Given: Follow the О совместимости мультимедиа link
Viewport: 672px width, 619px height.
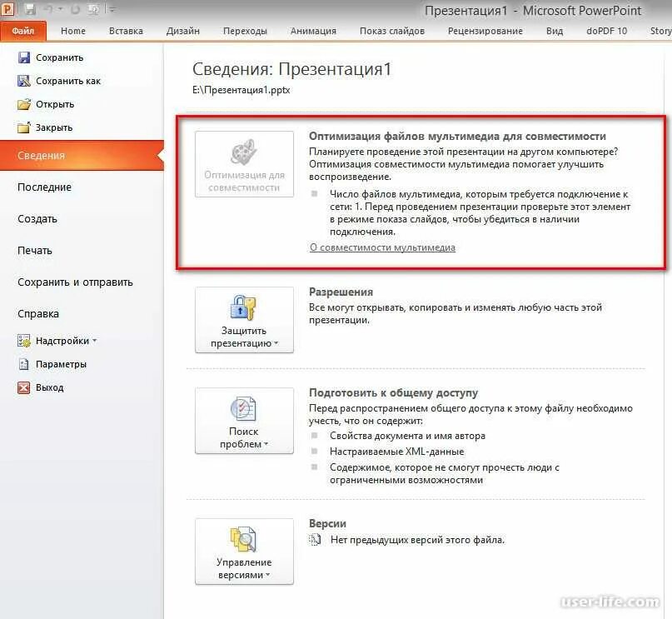Looking at the screenshot, I should (382, 247).
